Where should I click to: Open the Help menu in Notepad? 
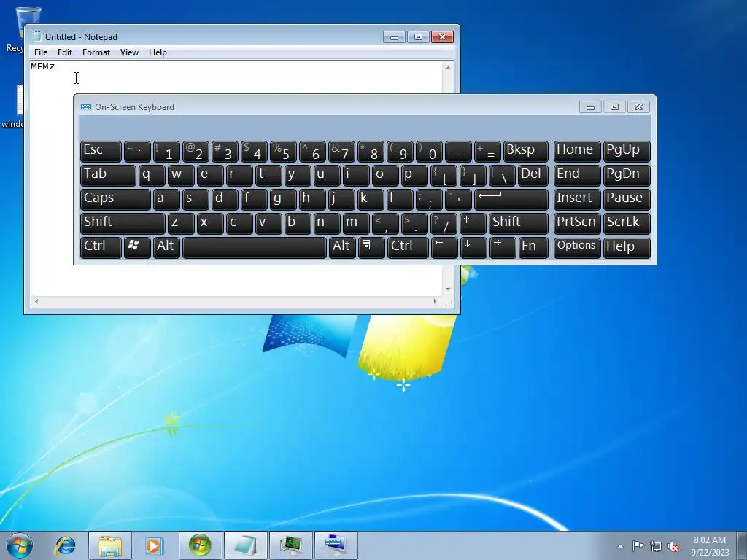coord(158,52)
